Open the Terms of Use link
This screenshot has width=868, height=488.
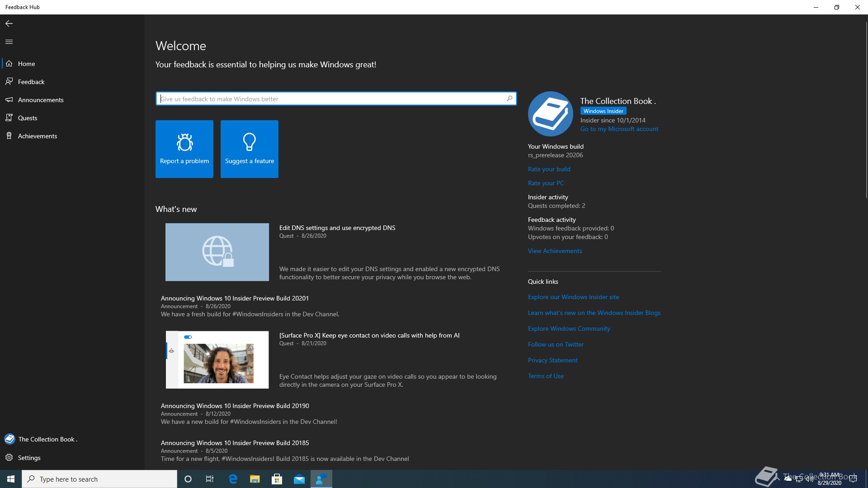pyautogui.click(x=546, y=376)
